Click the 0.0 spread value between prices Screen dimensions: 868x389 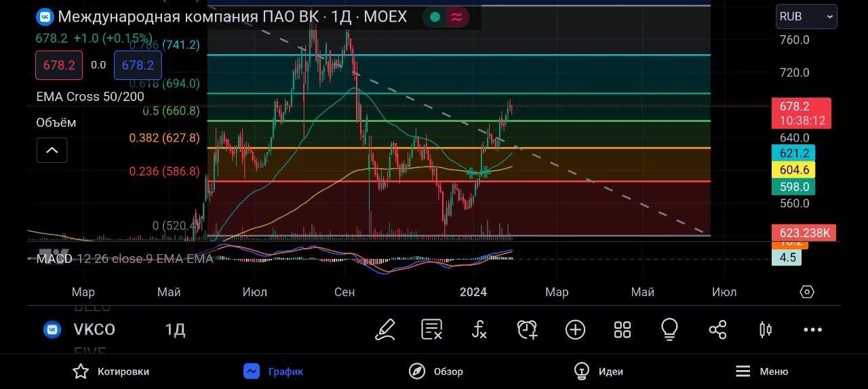98,65
